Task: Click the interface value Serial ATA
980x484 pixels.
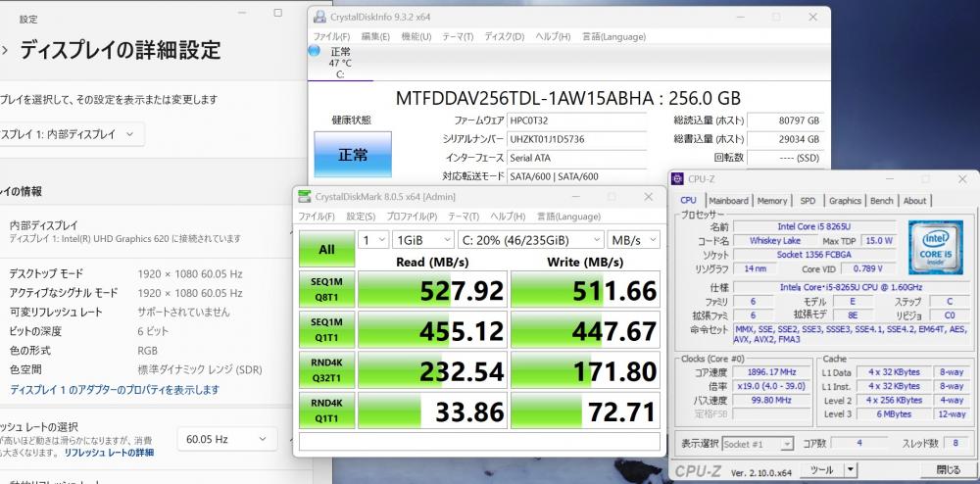Action: tap(577, 158)
